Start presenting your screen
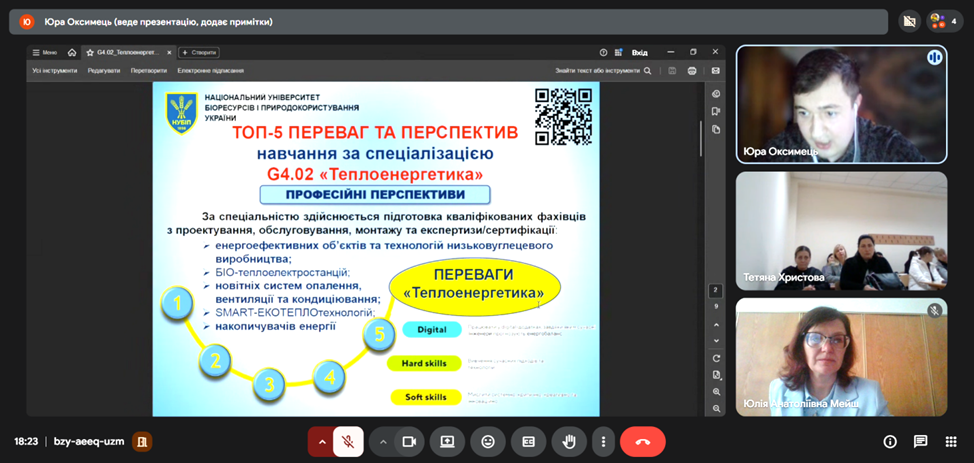This screenshot has height=463, width=974. (x=448, y=442)
